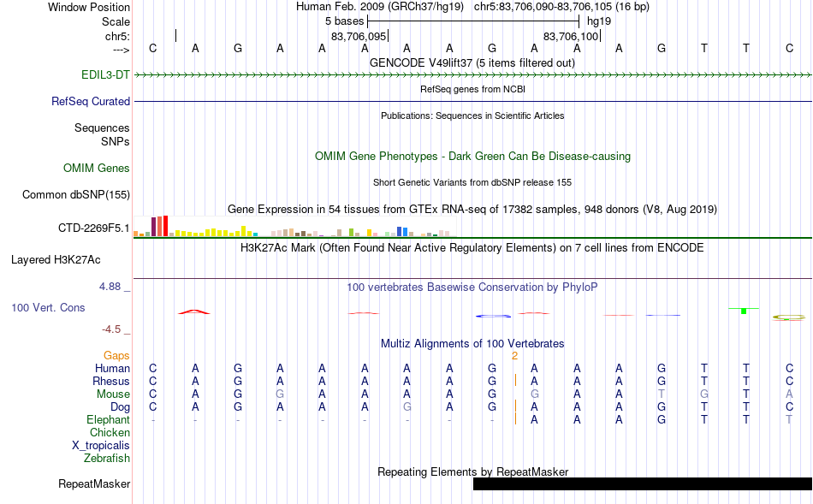Screen dimensions: 813x504
Task: Click the Gaps row label
Action: (x=116, y=355)
